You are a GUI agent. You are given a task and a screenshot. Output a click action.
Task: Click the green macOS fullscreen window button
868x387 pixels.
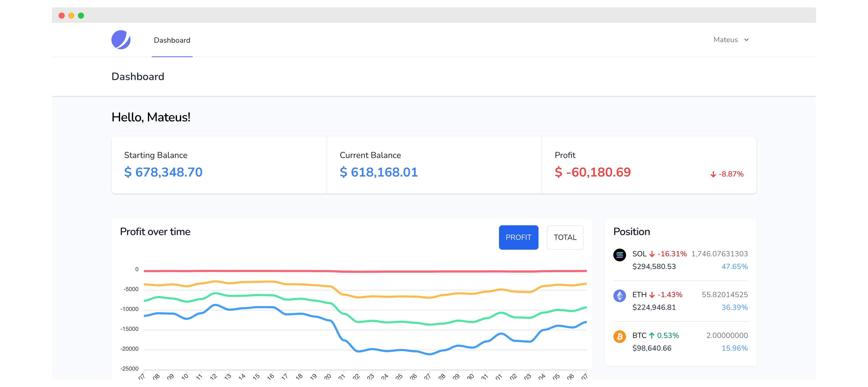(81, 15)
